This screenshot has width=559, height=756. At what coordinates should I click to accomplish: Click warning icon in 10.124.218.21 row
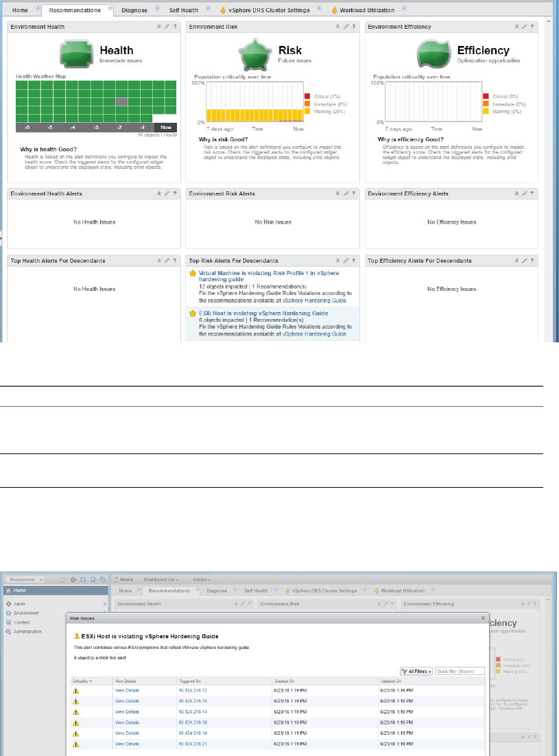(x=75, y=744)
